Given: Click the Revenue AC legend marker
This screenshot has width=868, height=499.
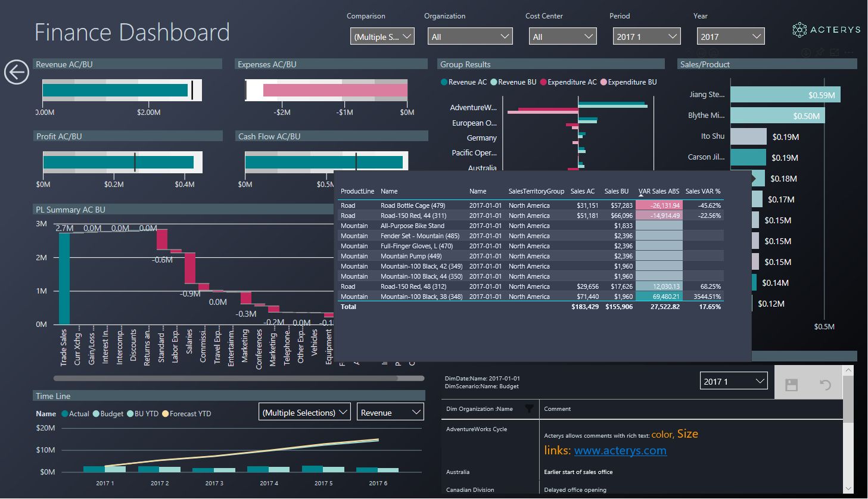Looking at the screenshot, I should tap(444, 82).
